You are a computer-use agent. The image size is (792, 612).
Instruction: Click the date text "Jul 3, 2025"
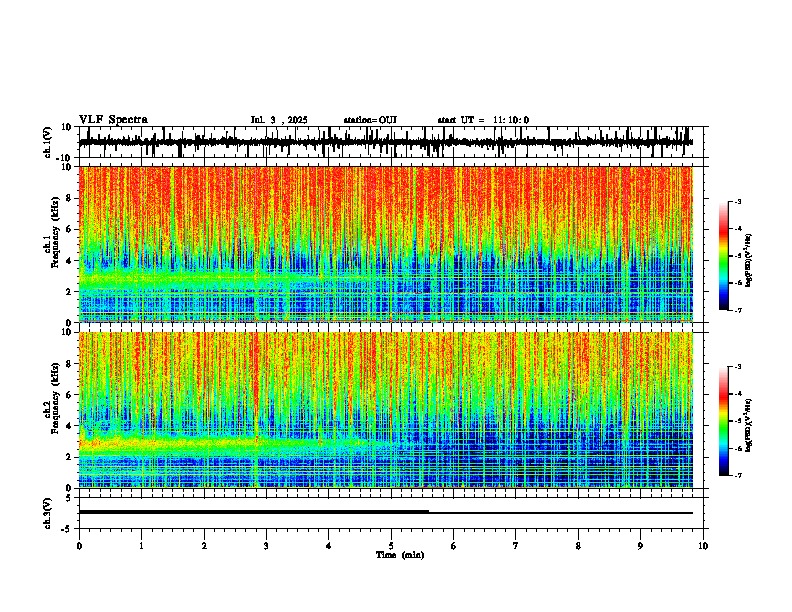click(279, 120)
